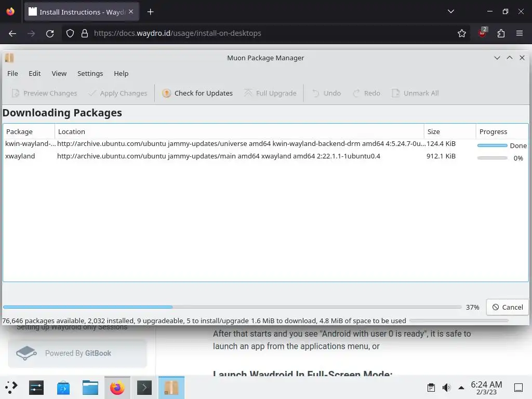
Task: Open Konsole terminal from the taskbar
Action: pyautogui.click(x=144, y=388)
